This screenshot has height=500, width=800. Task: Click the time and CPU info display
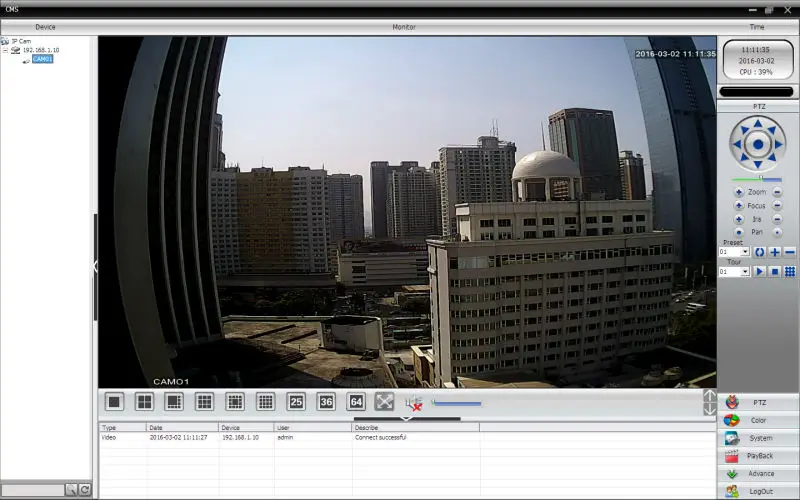pos(758,61)
